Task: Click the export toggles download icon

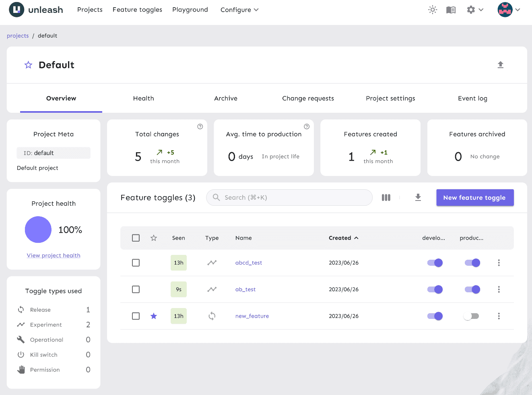Action: 418,197
